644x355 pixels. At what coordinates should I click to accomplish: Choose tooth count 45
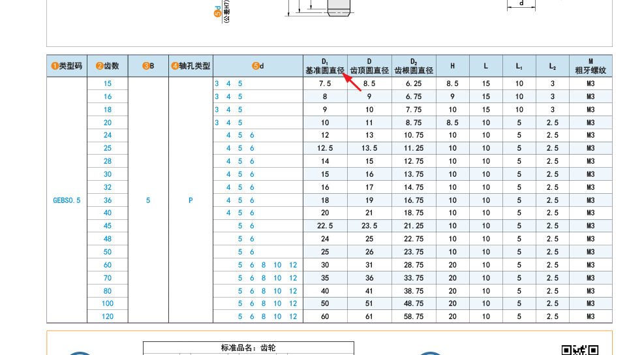108,226
